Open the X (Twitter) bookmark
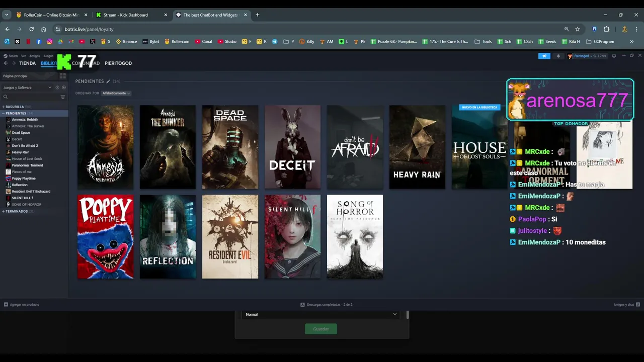The height and width of the screenshot is (362, 644). click(93, 42)
